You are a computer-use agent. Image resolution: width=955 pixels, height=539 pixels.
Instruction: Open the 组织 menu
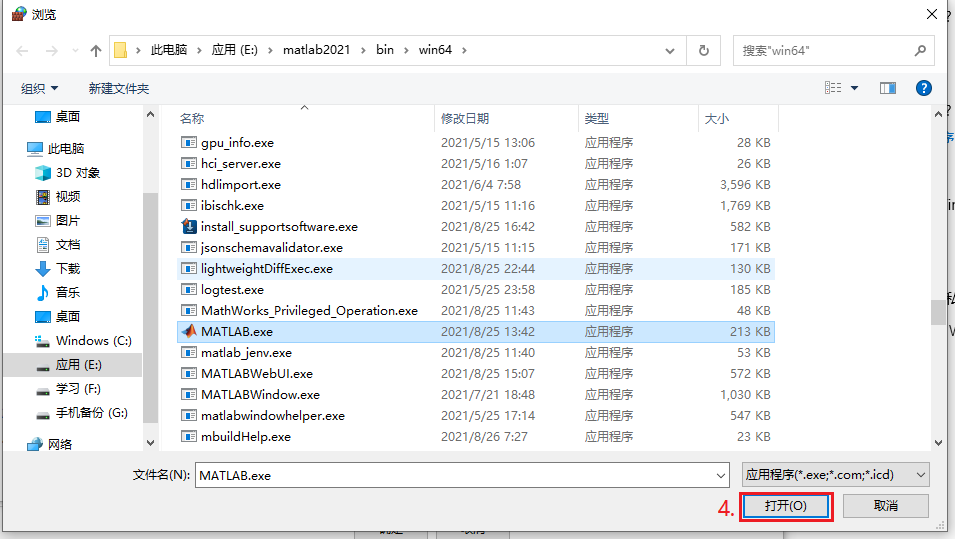pyautogui.click(x=39, y=89)
